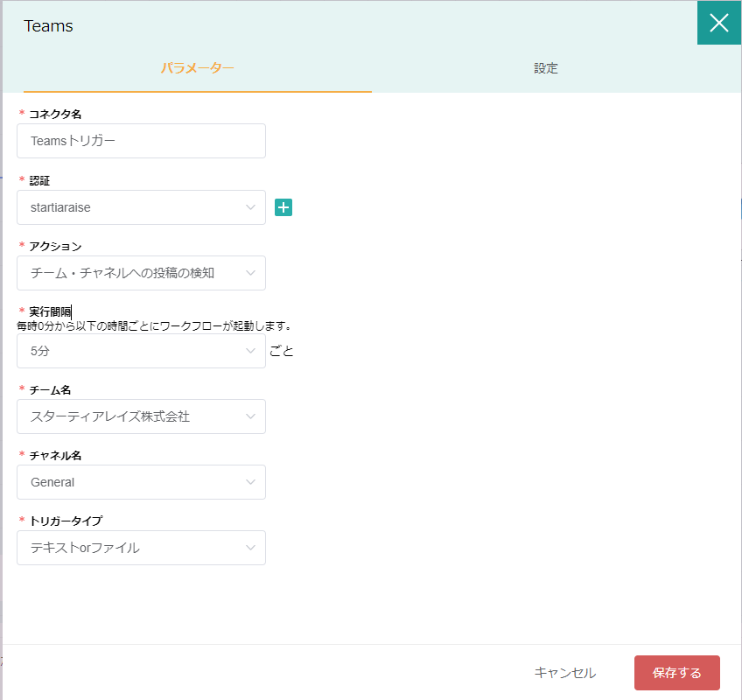Expand the アクション dropdown list
Viewport: 742px width, 700px height.
pyautogui.click(x=141, y=273)
